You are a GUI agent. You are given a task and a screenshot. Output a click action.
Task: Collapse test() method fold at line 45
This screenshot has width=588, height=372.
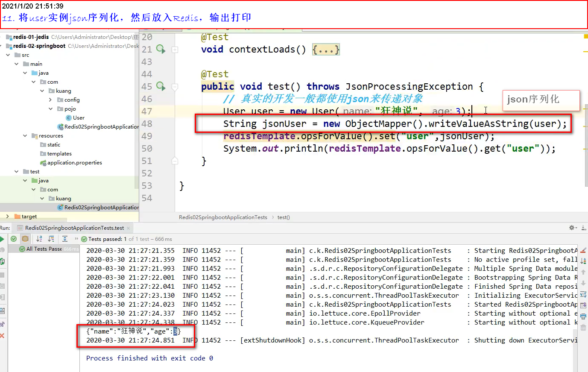175,87
